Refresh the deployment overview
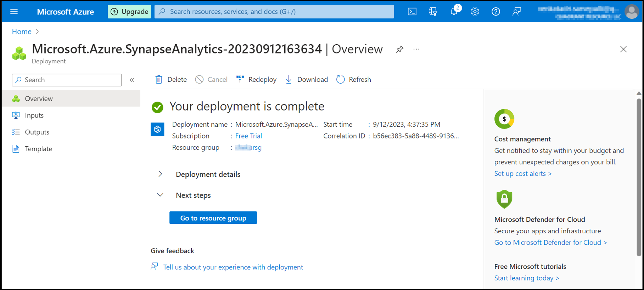644x290 pixels. pos(354,79)
